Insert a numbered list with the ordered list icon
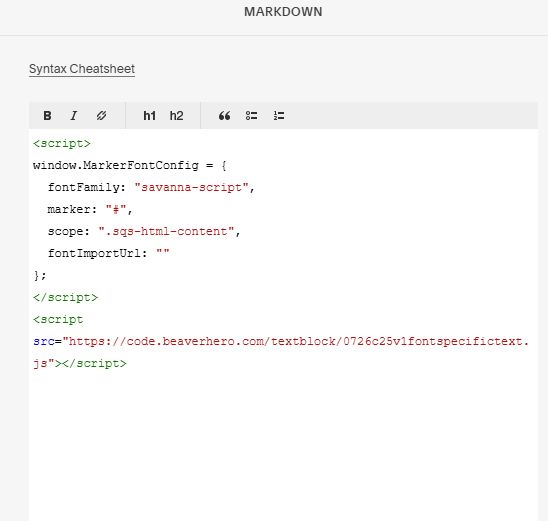 [x=279, y=116]
